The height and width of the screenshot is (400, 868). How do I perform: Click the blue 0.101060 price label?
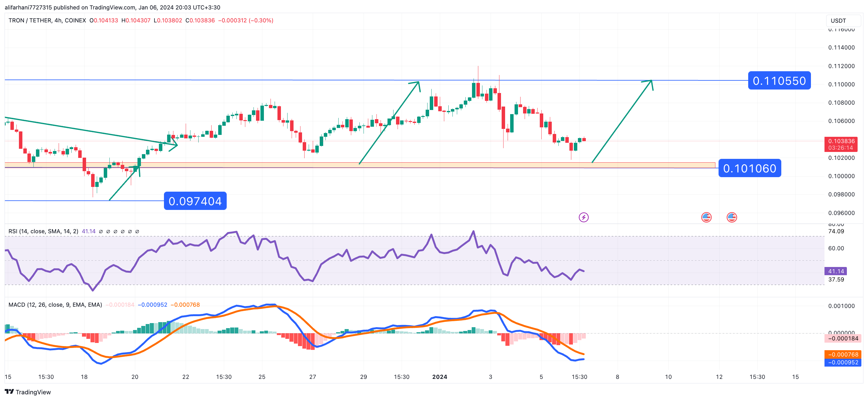click(x=749, y=168)
